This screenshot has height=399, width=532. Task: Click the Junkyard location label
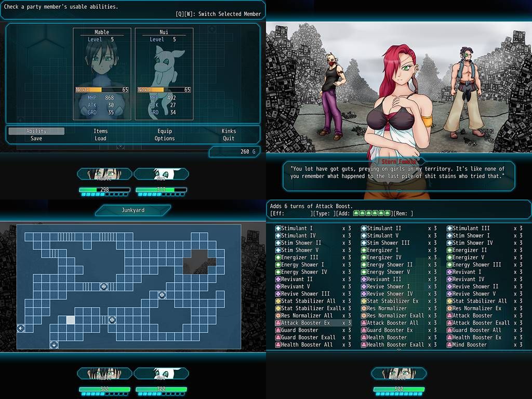133,210
